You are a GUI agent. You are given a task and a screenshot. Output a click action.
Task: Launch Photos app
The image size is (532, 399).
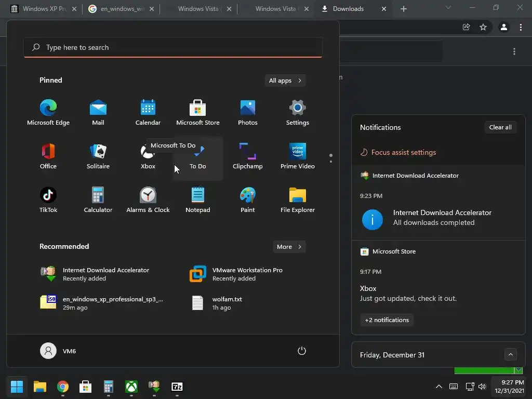(248, 113)
